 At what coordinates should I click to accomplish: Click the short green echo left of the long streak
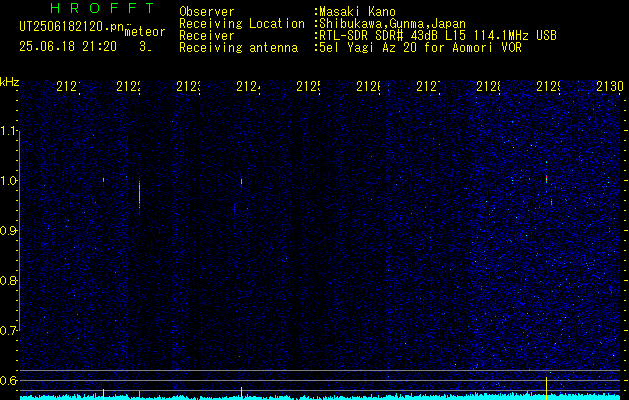103,180
